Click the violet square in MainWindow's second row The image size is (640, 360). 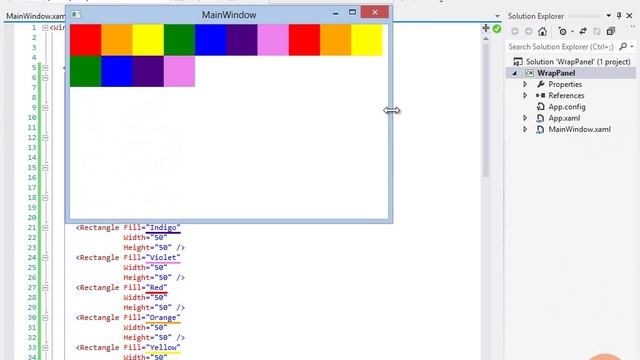click(x=179, y=71)
